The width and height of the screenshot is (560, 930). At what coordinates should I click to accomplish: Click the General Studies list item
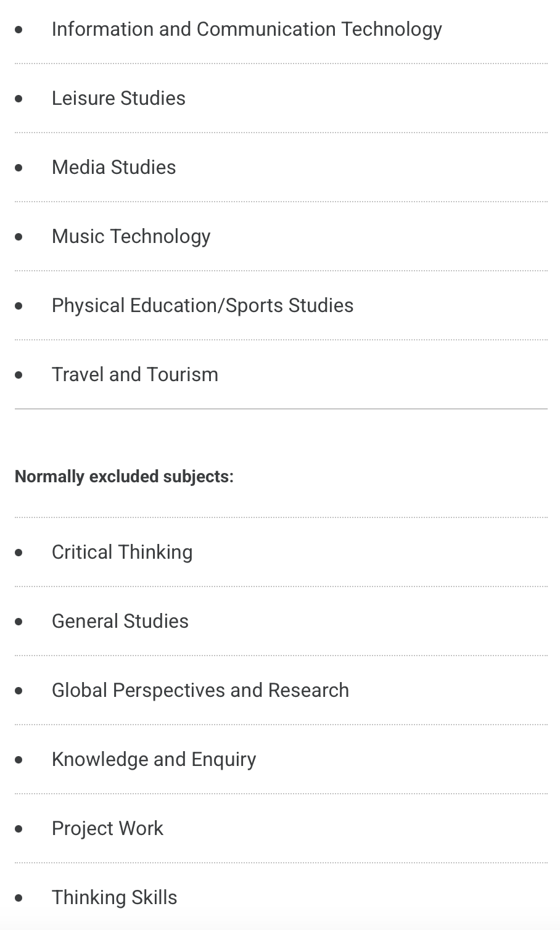[x=120, y=621]
